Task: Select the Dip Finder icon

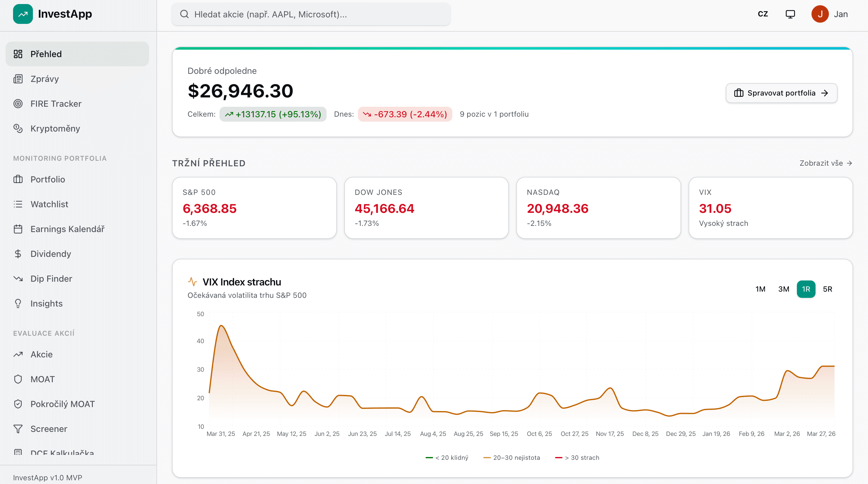Action: click(18, 279)
